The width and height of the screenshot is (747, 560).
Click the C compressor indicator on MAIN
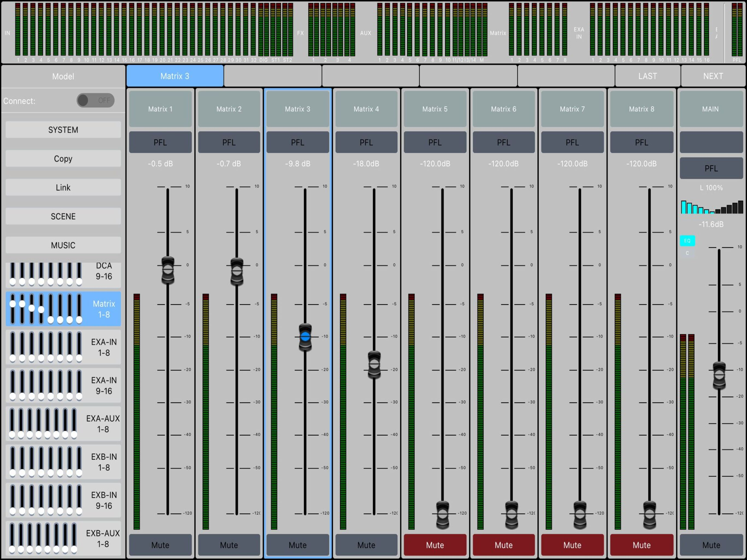point(687,253)
